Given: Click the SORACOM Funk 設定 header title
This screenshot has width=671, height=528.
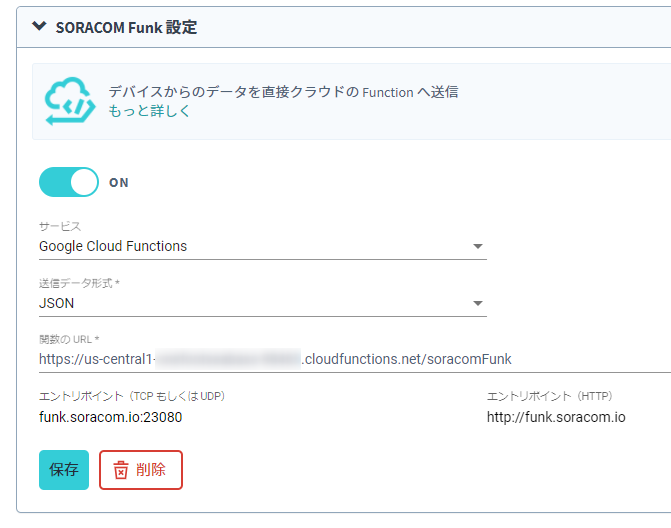Looking at the screenshot, I should pos(126,27).
